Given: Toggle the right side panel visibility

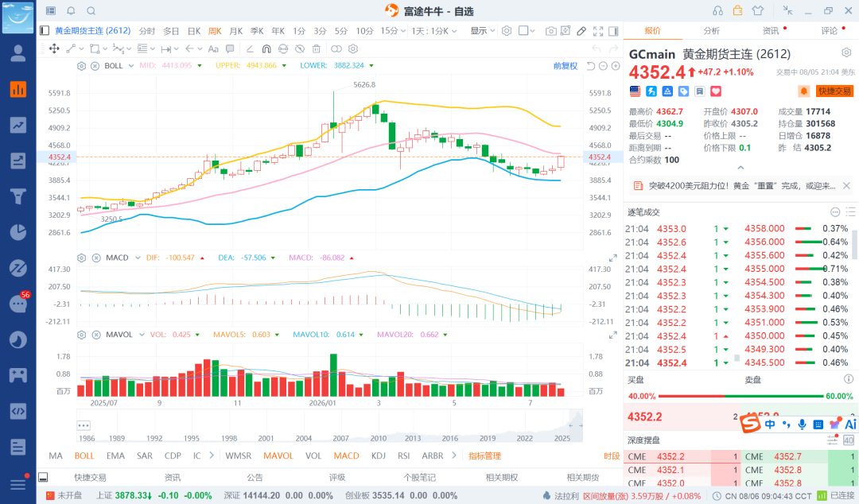Looking at the screenshot, I should tap(613, 31).
